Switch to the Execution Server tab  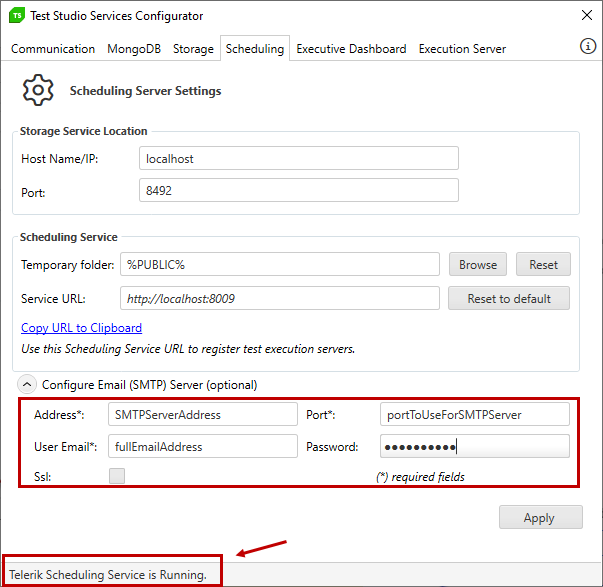point(462,49)
